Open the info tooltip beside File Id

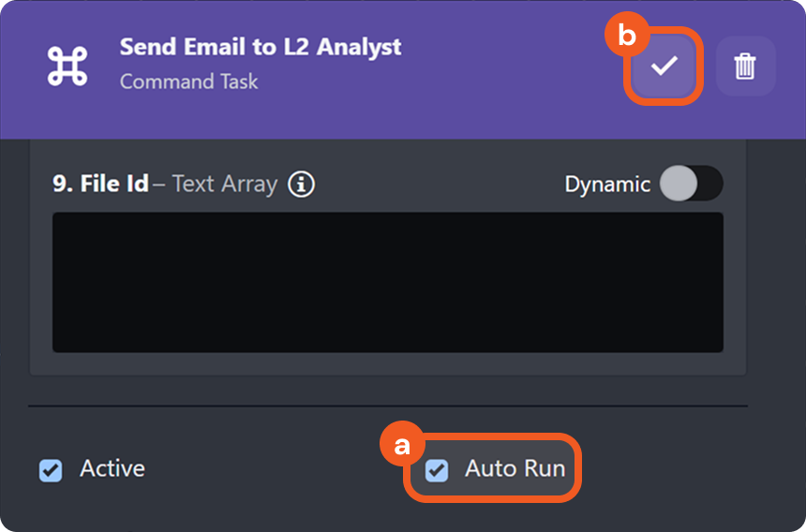(x=301, y=185)
